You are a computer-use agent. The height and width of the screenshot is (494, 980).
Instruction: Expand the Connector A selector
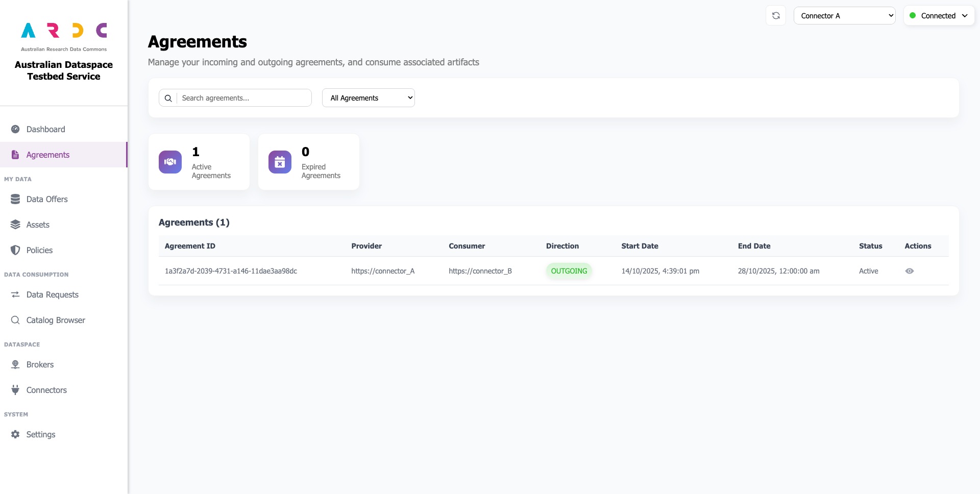click(x=844, y=16)
